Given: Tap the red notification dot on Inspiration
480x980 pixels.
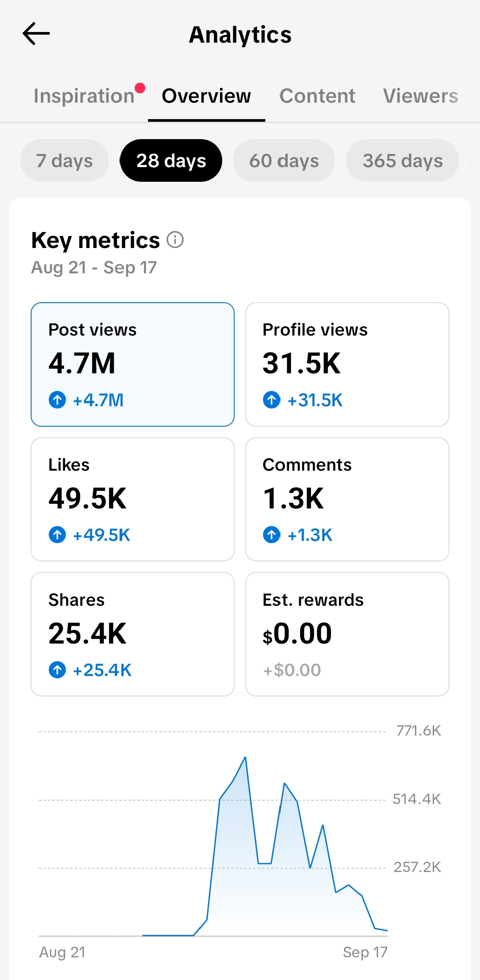Looking at the screenshot, I should (x=140, y=88).
